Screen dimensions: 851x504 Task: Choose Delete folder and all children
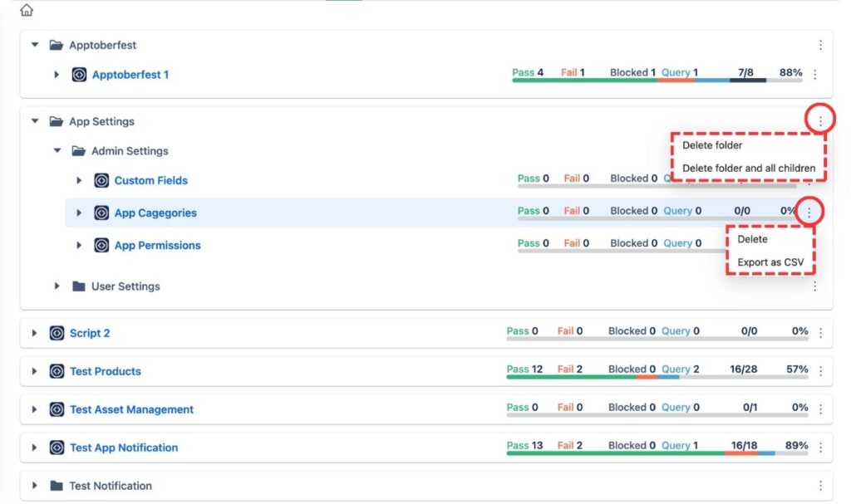748,168
